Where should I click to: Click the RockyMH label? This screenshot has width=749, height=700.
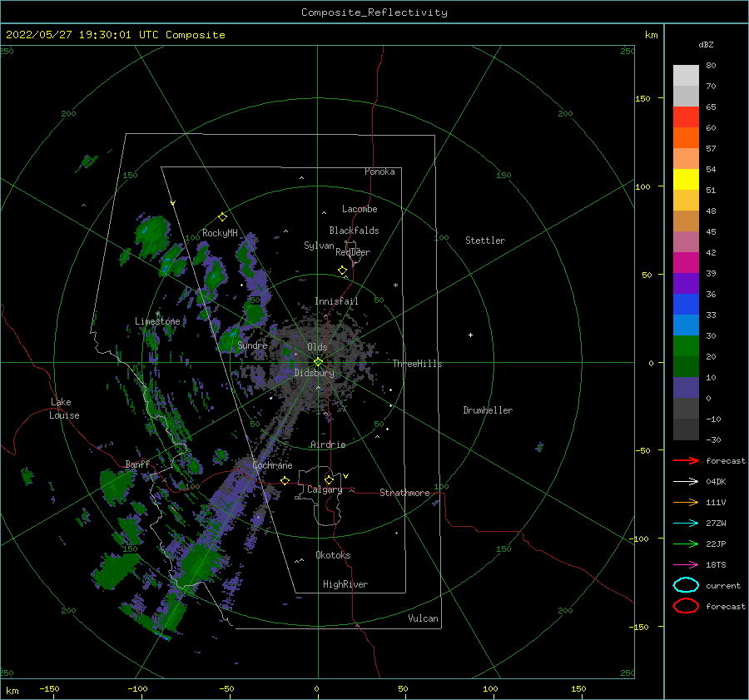tap(220, 233)
